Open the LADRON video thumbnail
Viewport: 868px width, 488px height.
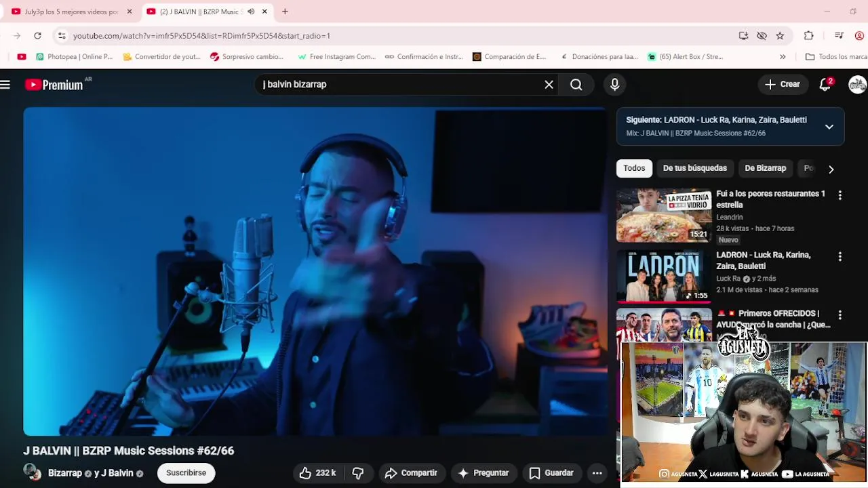click(x=664, y=275)
